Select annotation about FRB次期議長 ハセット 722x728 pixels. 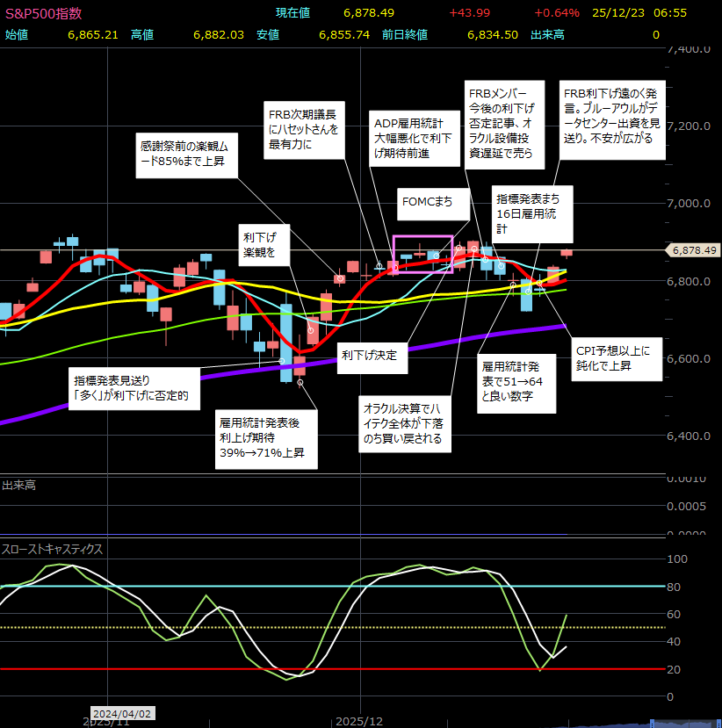[302, 129]
